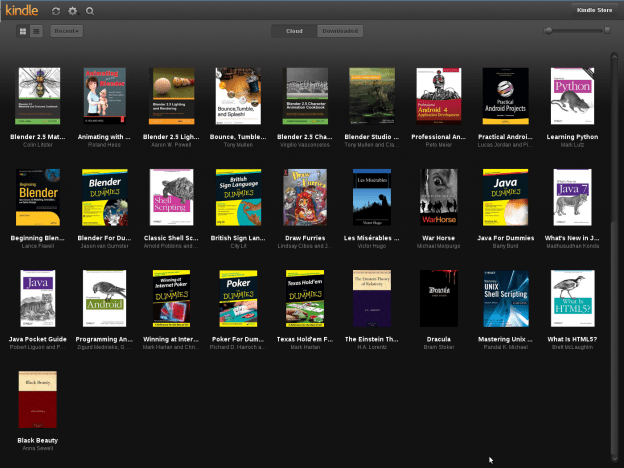Screen dimensions: 624x468
Task: Click the Kindle logo
Action: coord(22,10)
